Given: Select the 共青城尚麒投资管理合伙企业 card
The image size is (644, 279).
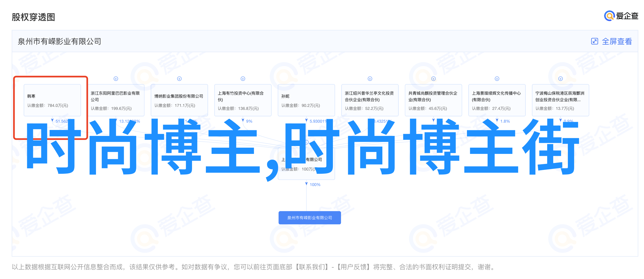Looking at the screenshot, I should click(434, 100).
